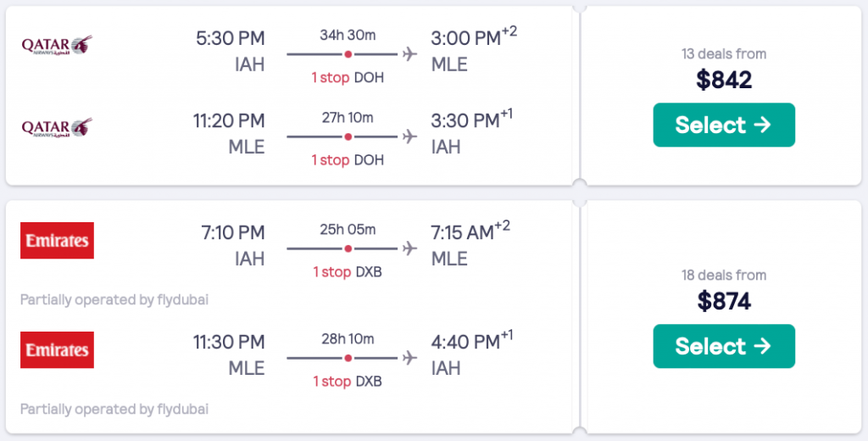Click the '18 deals from' text

click(x=723, y=276)
